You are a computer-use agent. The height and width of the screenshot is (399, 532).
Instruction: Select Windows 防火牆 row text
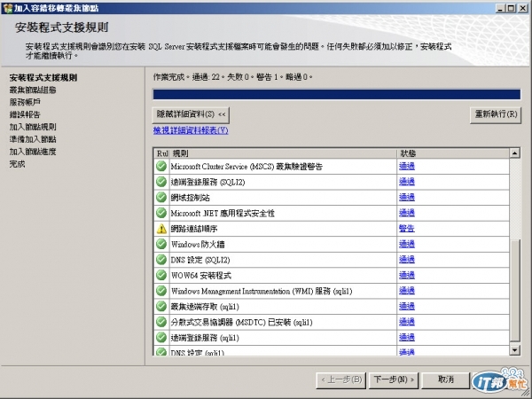click(198, 245)
